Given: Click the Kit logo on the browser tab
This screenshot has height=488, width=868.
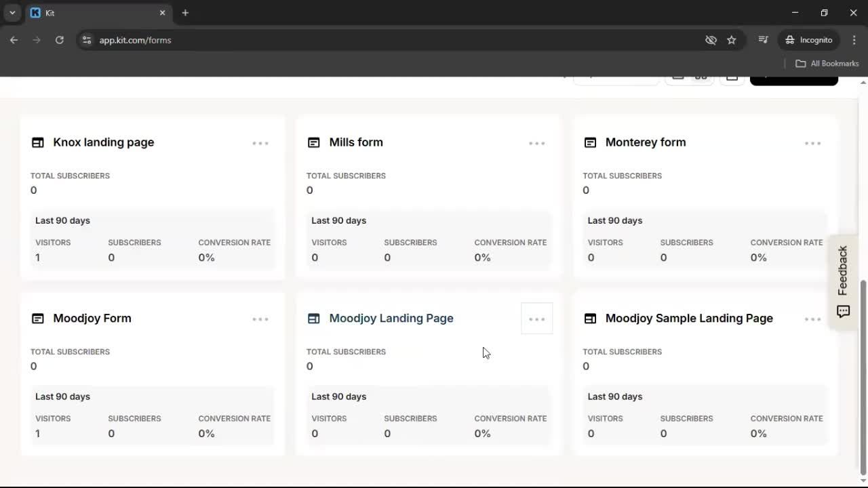Looking at the screenshot, I should pos(35,13).
